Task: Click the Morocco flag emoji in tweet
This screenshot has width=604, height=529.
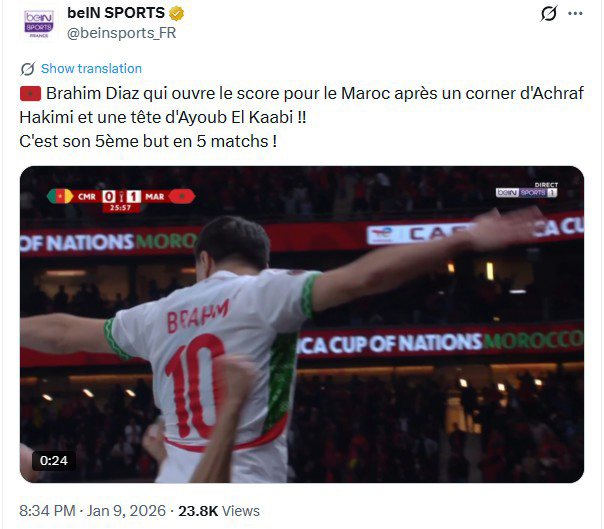Action: 30,94
